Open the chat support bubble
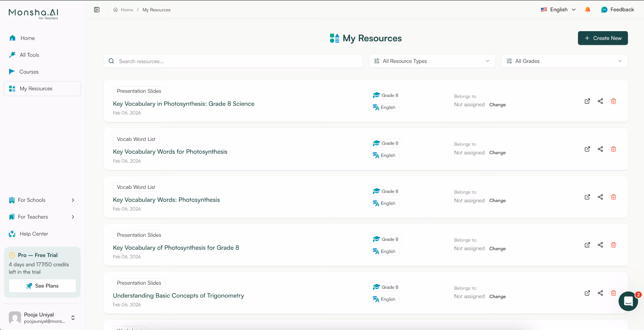Screen dimensions: 644x330 coord(628,301)
